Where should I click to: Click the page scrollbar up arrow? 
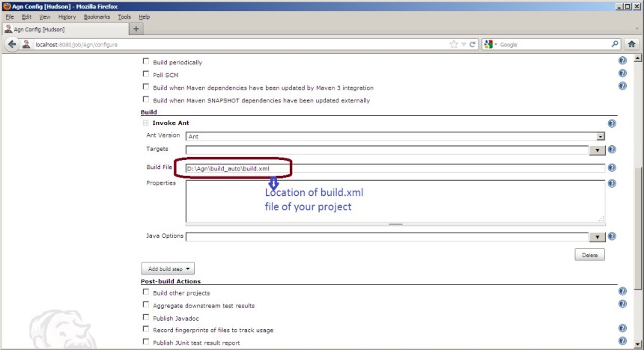(637, 58)
